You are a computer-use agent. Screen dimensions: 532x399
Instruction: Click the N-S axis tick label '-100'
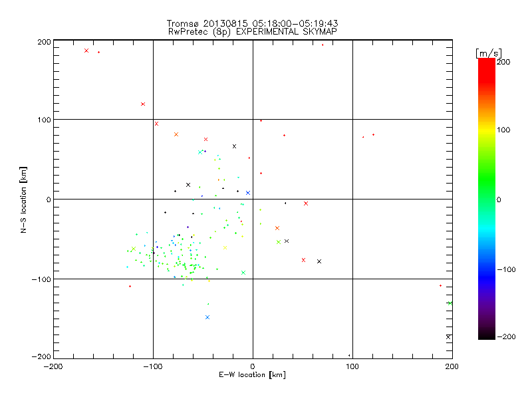[41, 279]
